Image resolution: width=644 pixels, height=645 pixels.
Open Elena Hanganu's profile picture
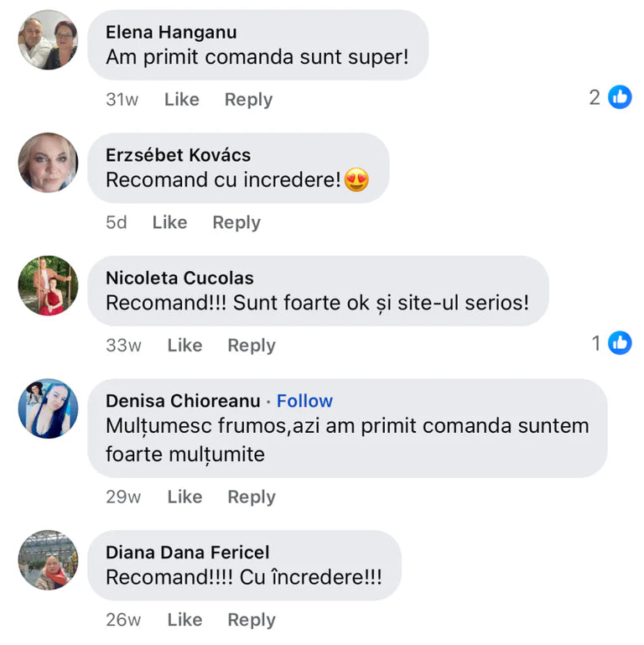[x=48, y=39]
